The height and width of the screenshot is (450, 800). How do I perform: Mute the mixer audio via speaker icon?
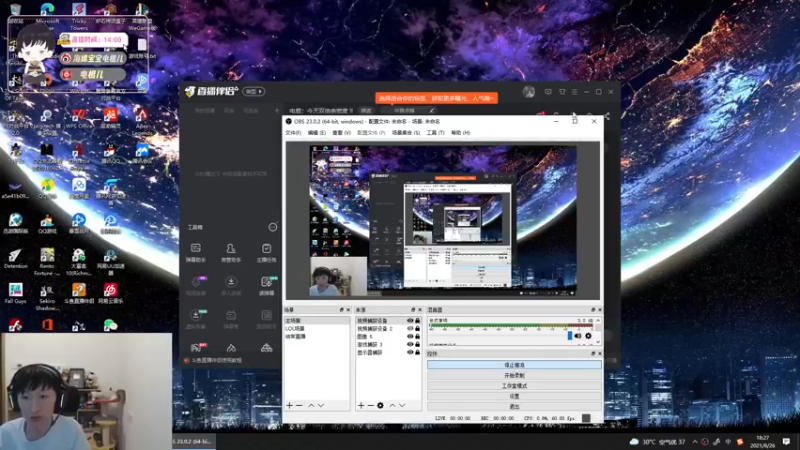pos(578,336)
